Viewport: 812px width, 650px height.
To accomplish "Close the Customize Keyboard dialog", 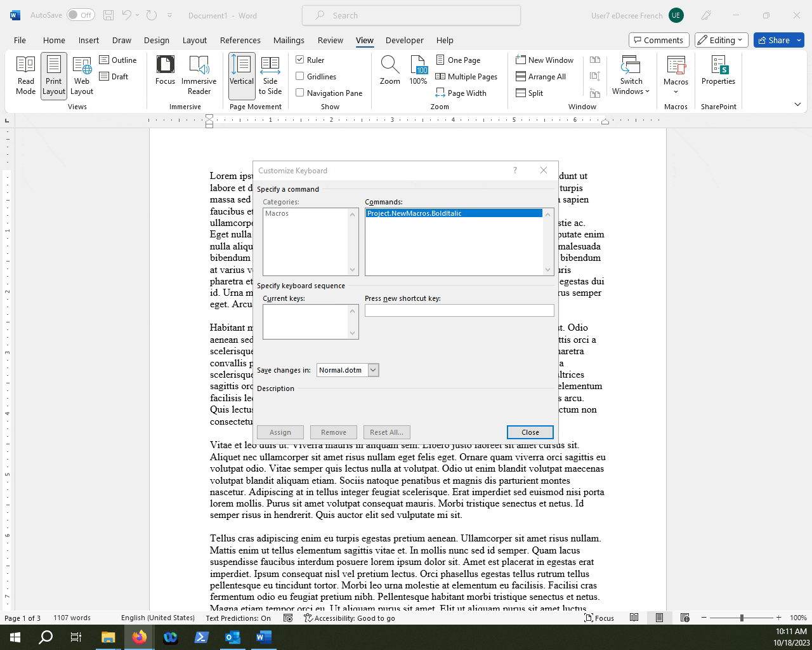I will [x=530, y=432].
